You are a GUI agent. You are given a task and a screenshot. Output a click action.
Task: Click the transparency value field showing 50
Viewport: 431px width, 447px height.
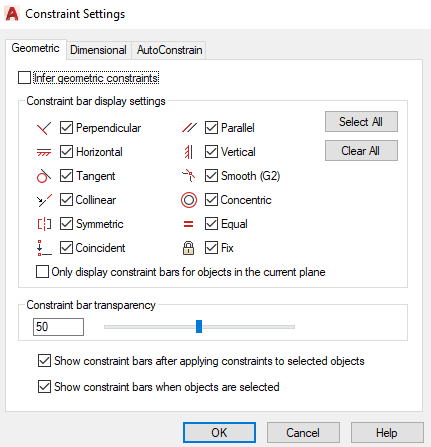[x=58, y=327]
